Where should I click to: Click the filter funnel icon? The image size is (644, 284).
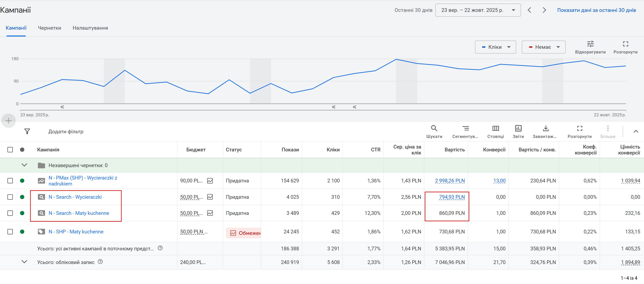[27, 131]
